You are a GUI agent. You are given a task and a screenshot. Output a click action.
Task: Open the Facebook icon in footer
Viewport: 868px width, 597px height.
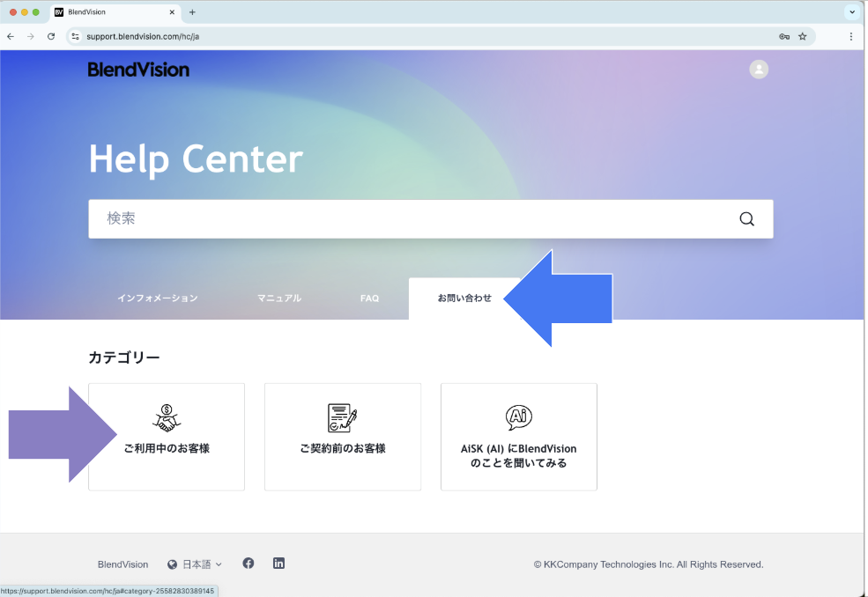click(x=248, y=564)
